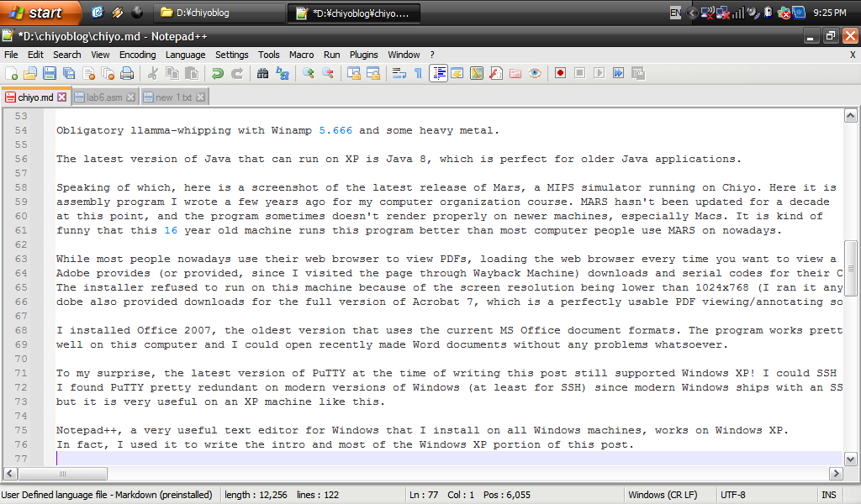Toggle Show All Characters pilcrow icon

[419, 73]
